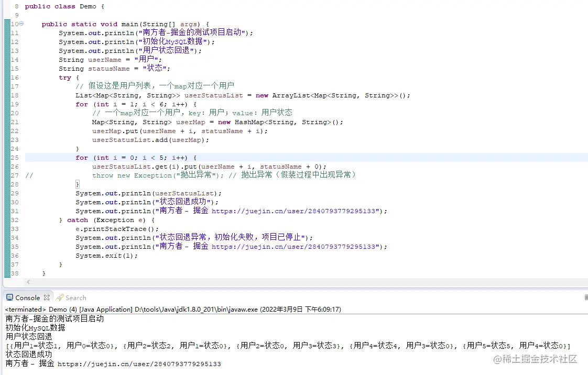The height and width of the screenshot is (375, 588).
Task: Click the Search view flashlight icon
Action: coord(59,297)
